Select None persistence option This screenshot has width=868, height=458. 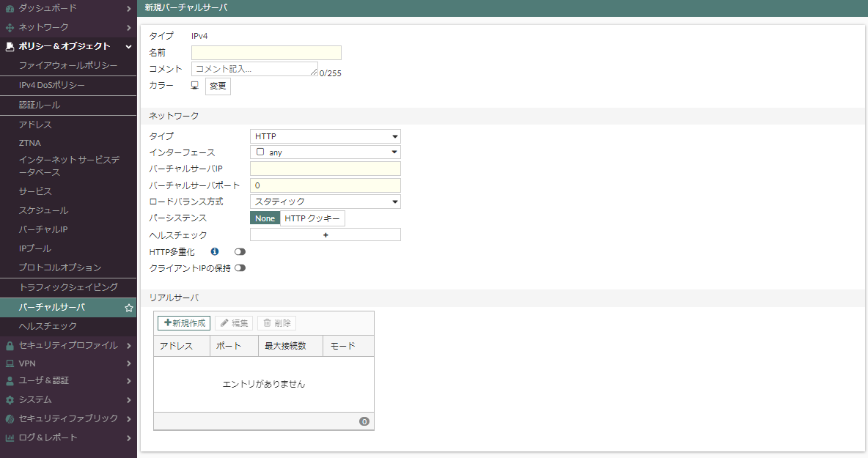(265, 218)
